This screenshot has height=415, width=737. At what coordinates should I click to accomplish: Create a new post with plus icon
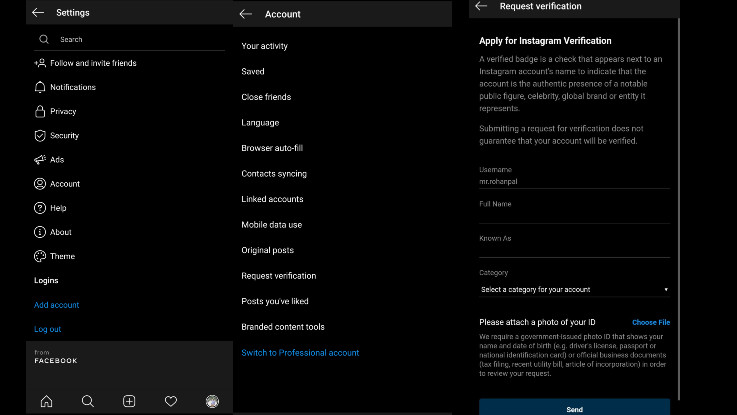[129, 401]
